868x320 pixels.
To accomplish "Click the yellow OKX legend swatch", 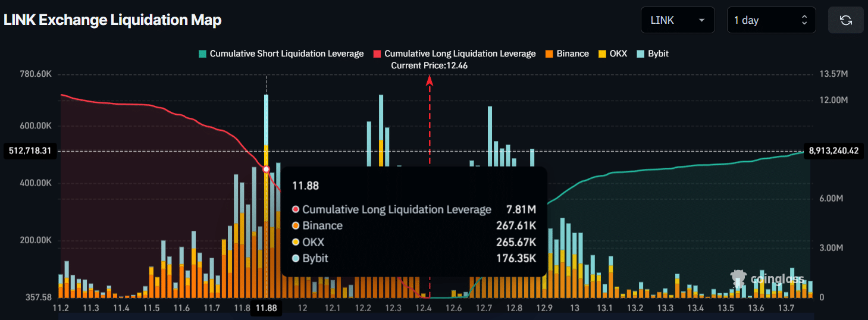I will pyautogui.click(x=602, y=54).
